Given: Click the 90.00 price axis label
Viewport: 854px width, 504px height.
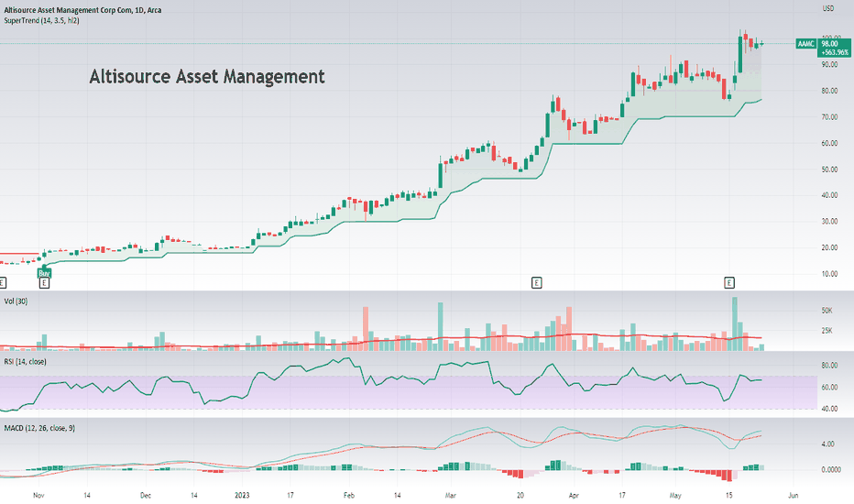Looking at the screenshot, I should [x=829, y=64].
